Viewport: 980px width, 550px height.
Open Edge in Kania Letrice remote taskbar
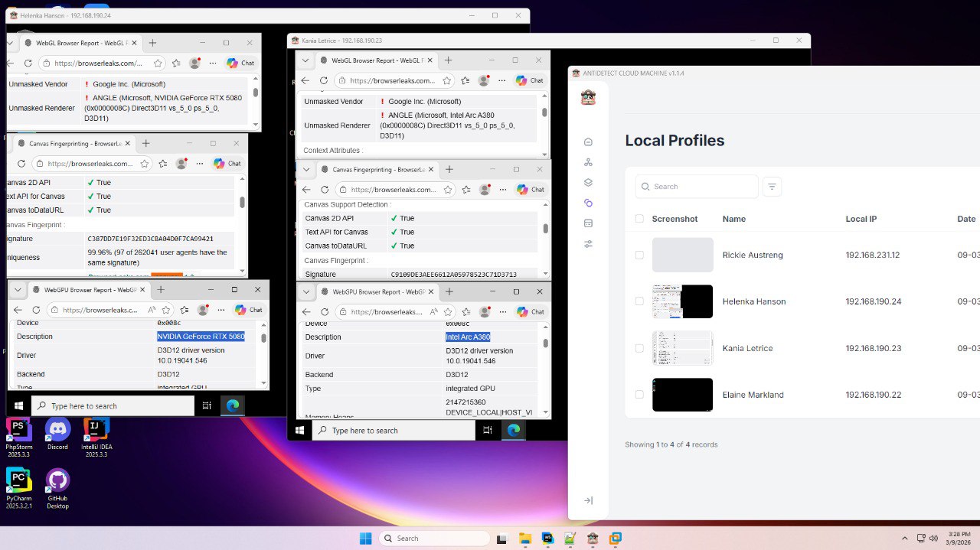[514, 430]
